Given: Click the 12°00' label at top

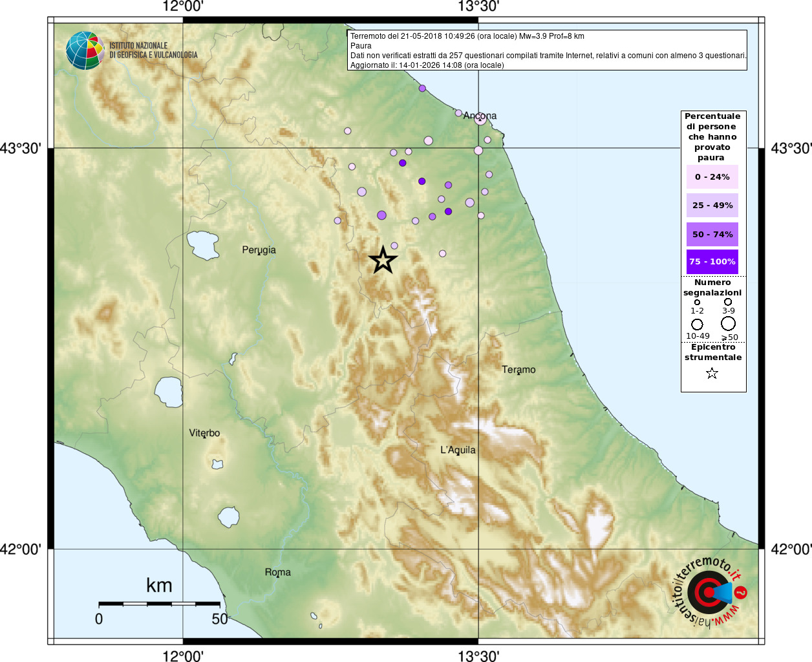Looking at the screenshot, I should (x=183, y=6).
